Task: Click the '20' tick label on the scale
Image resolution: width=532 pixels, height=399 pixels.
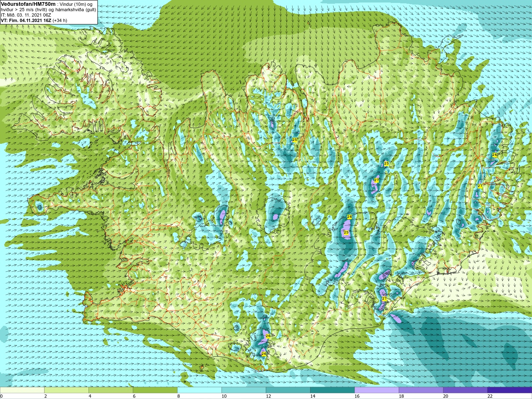Action: click(x=446, y=396)
